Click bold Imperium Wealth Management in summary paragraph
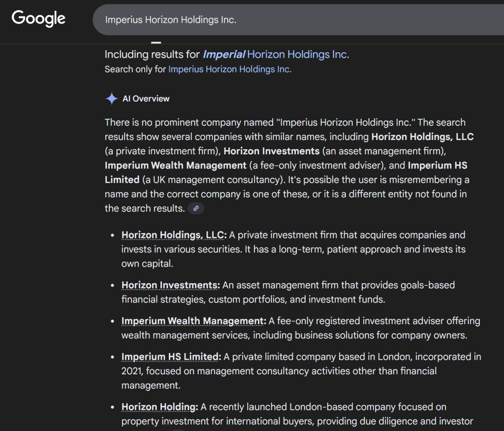 [x=176, y=166]
